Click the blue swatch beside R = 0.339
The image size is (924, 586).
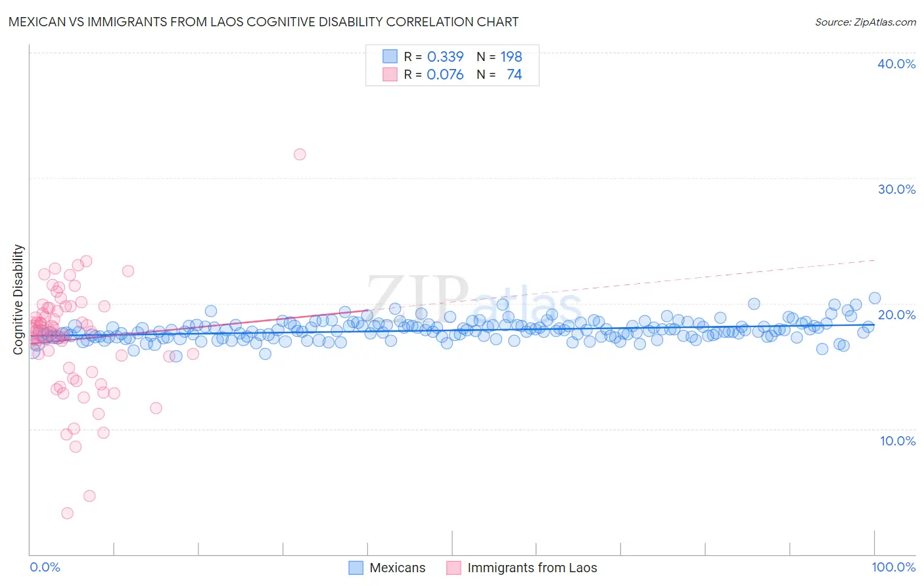[390, 56]
